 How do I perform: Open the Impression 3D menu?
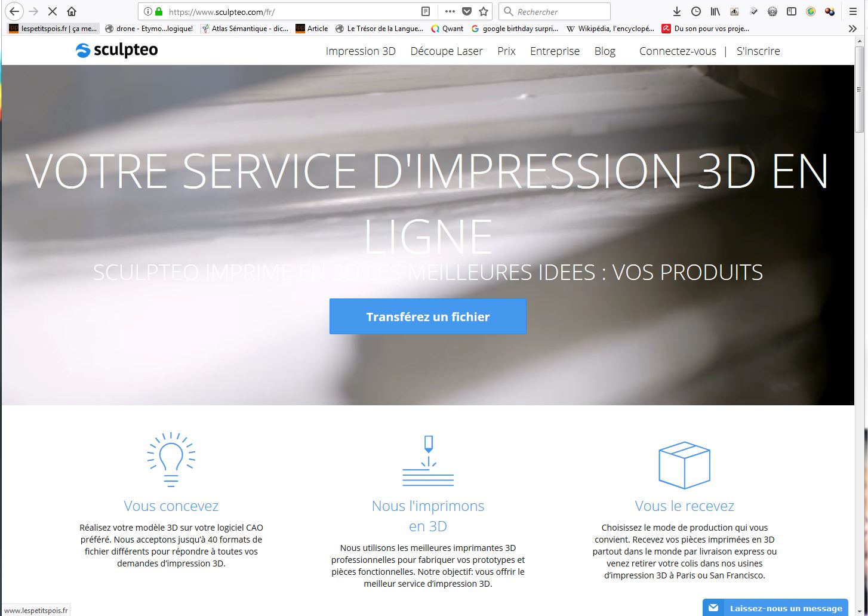(361, 51)
